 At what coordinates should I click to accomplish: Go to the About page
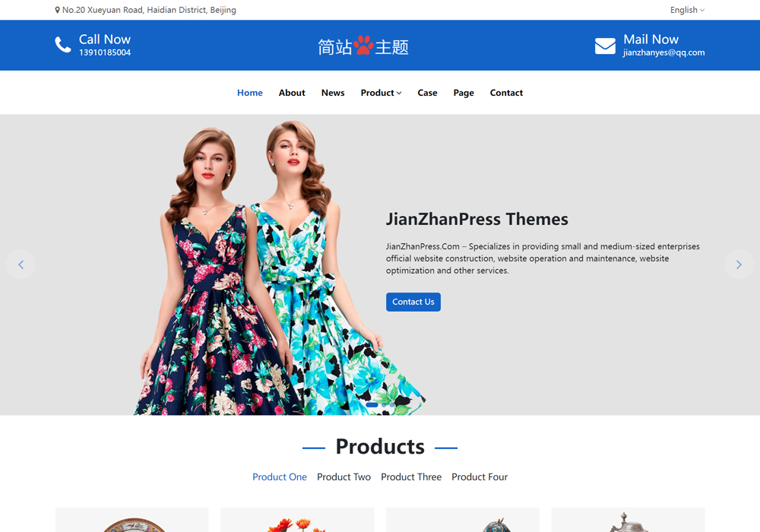(292, 93)
